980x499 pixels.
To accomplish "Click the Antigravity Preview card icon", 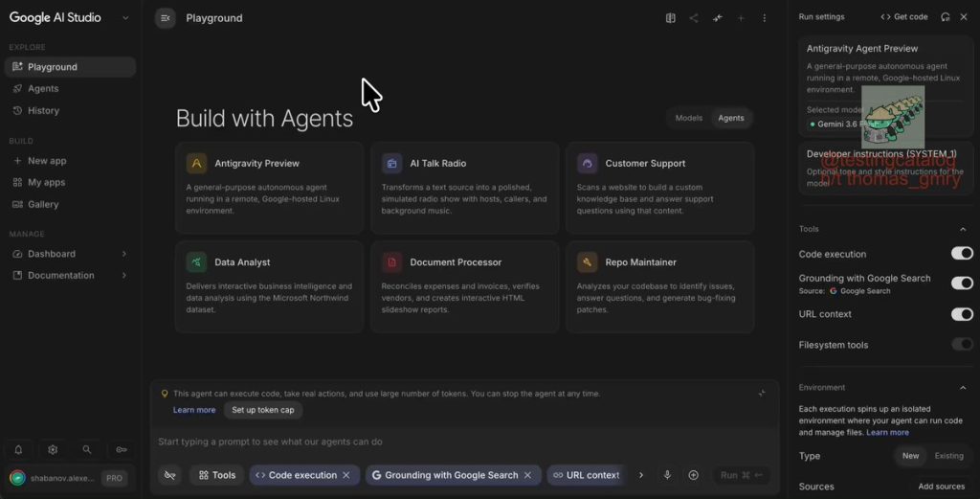I will (x=196, y=163).
